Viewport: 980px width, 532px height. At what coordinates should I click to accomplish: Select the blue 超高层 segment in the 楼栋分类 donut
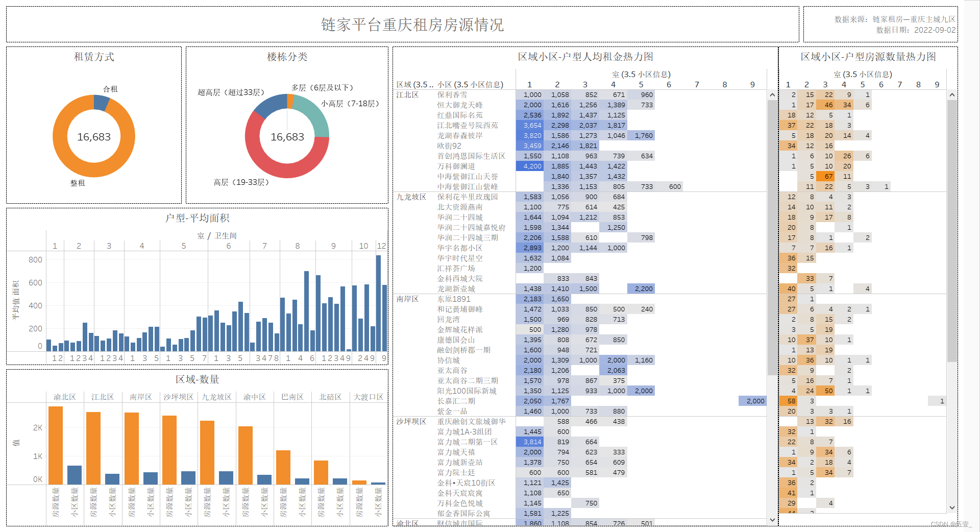coord(269,106)
